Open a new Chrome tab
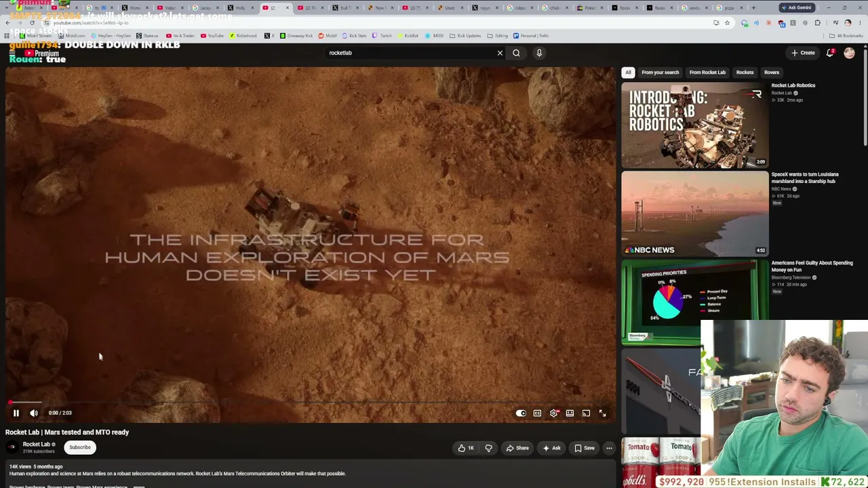Screen dimensions: 868x488 (x=753, y=8)
